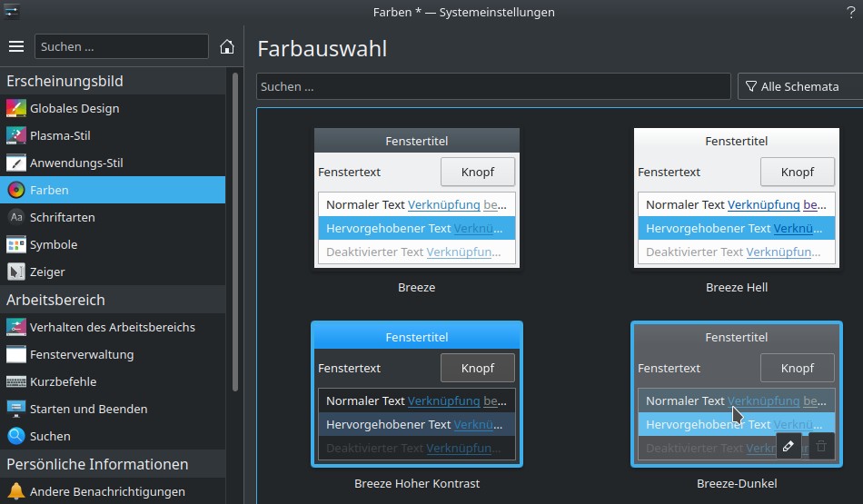The image size is (863, 504).
Task: Open Schriftarten settings
Action: [x=62, y=217]
